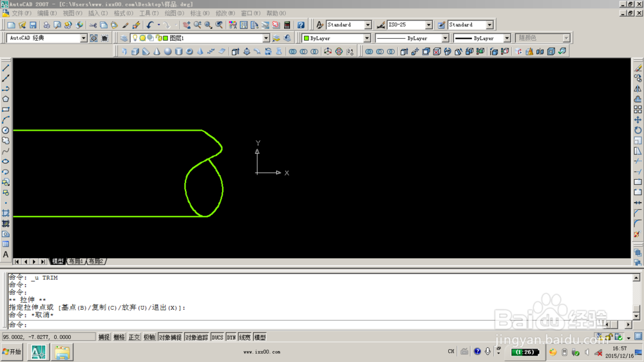Toggle 线宽 lineweight display button
The image size is (644, 362).
pos(245,338)
